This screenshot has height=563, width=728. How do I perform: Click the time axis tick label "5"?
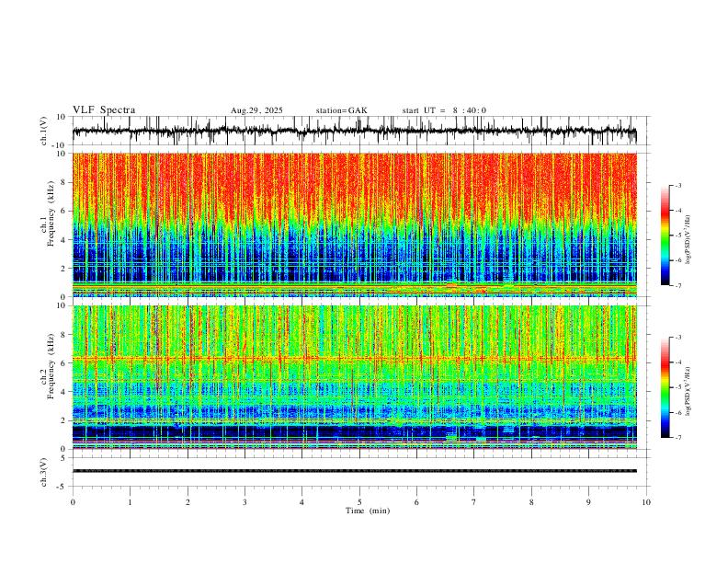[359, 502]
